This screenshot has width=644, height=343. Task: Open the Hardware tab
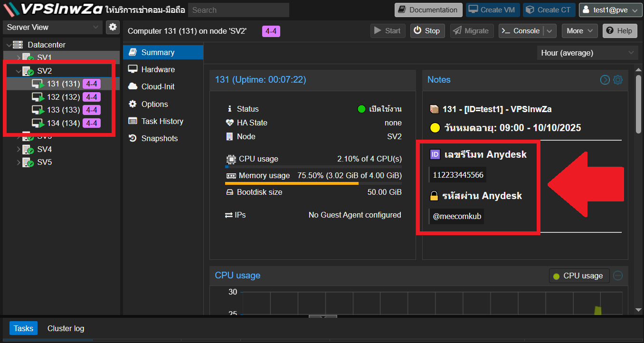[158, 69]
